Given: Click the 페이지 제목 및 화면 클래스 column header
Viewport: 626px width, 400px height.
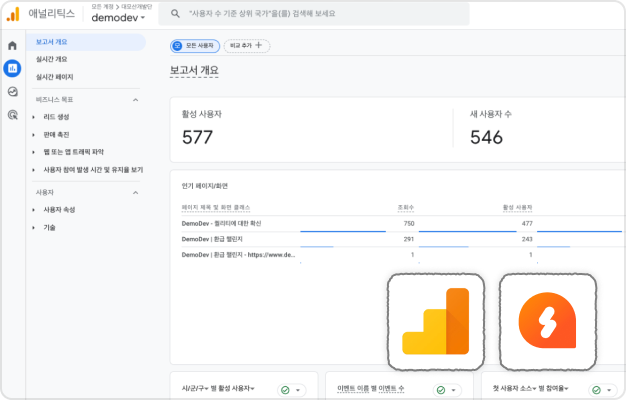Looking at the screenshot, I should [x=216, y=208].
